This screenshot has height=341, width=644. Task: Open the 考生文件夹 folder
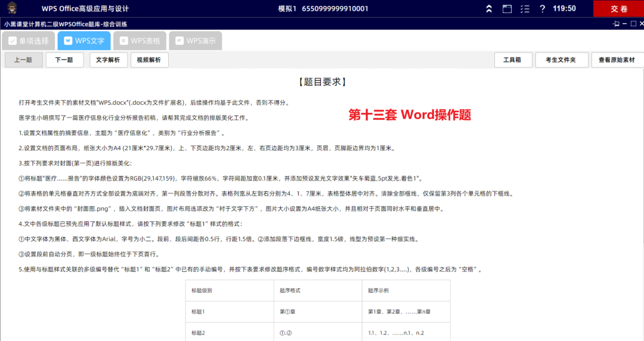(562, 60)
